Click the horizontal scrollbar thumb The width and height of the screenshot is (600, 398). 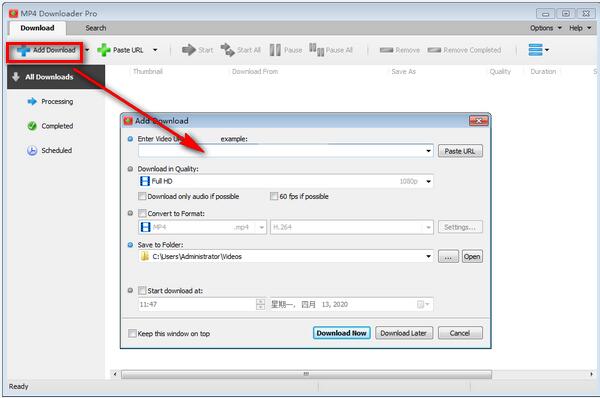pos(306,374)
